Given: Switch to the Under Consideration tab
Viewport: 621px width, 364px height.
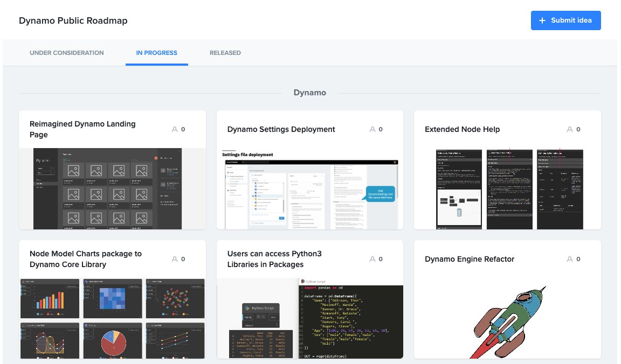Looking at the screenshot, I should [66, 53].
